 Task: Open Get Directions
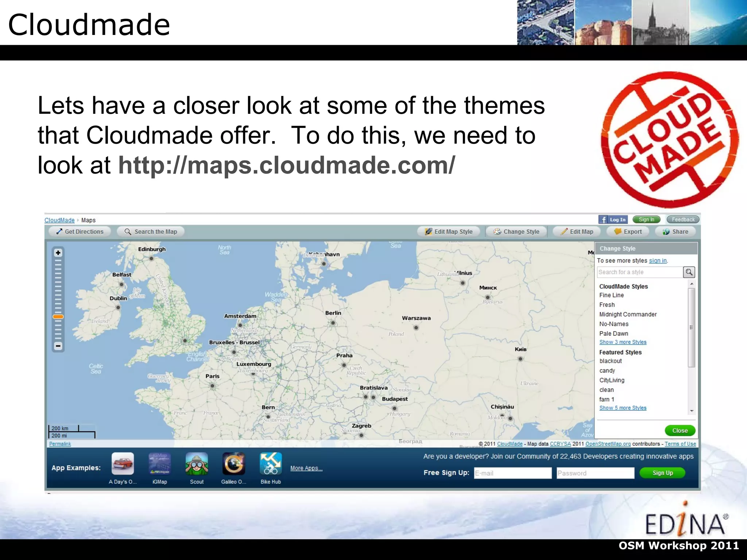[80, 232]
